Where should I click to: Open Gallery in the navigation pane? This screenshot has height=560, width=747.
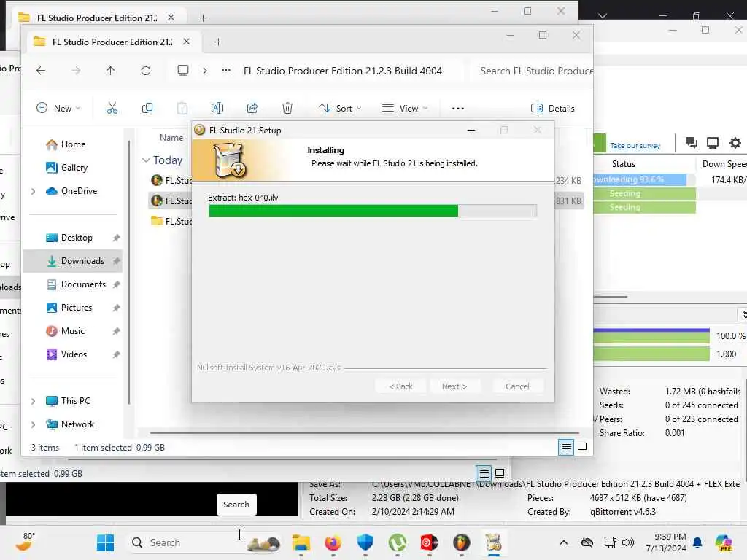(x=74, y=168)
